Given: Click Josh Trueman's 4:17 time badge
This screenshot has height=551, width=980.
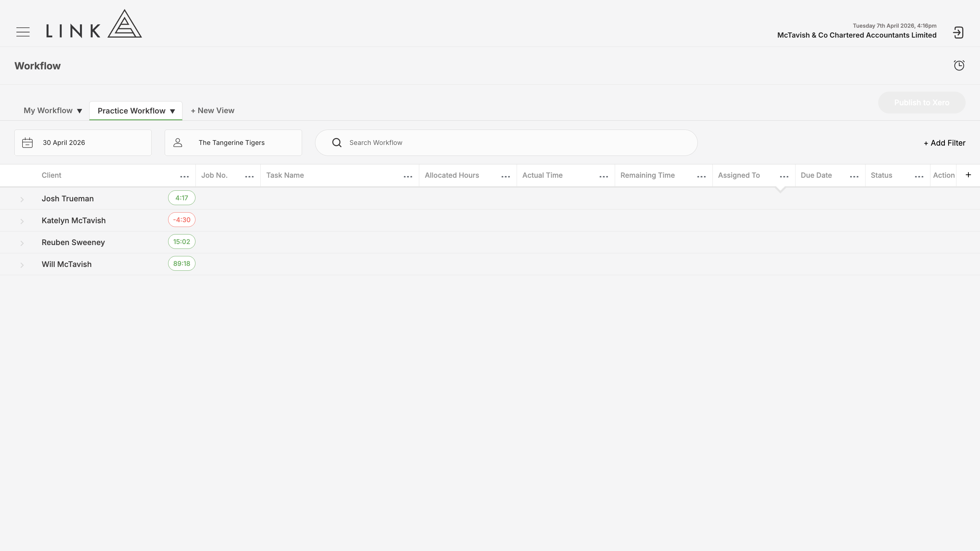Looking at the screenshot, I should point(182,198).
